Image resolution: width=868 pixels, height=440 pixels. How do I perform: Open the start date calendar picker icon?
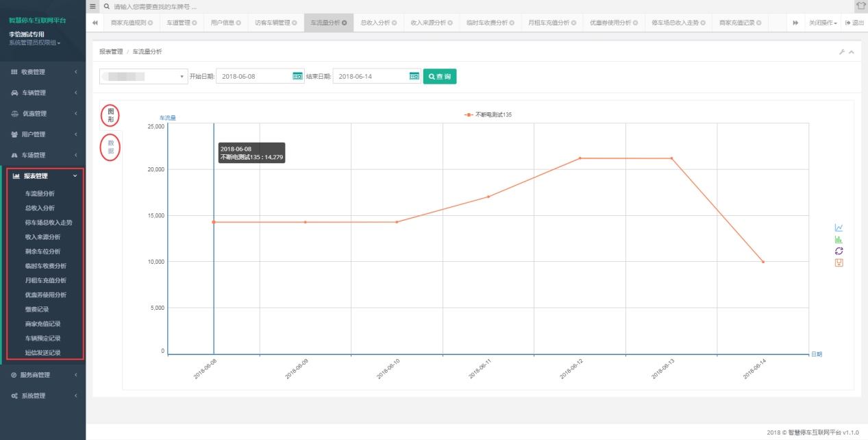(x=297, y=76)
